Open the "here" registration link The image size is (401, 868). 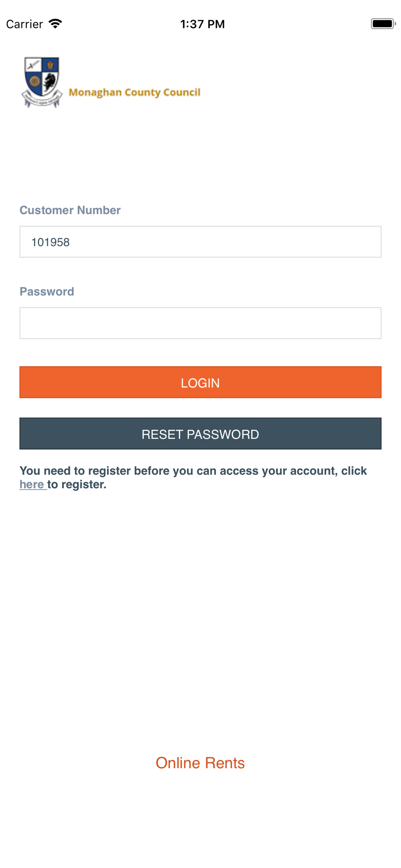point(32,484)
